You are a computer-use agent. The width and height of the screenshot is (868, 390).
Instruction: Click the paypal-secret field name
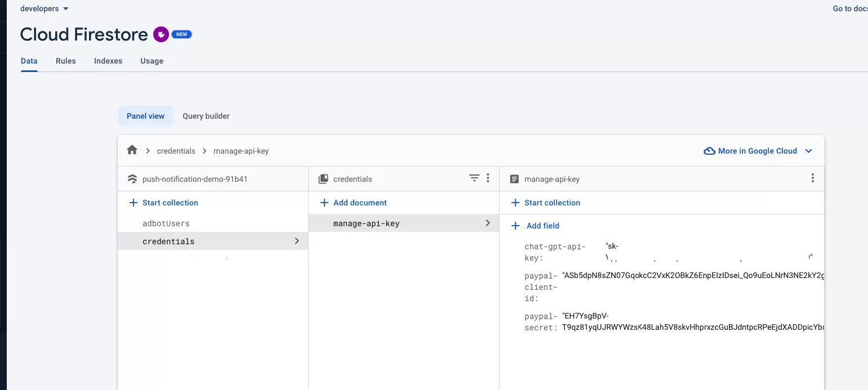coord(541,321)
